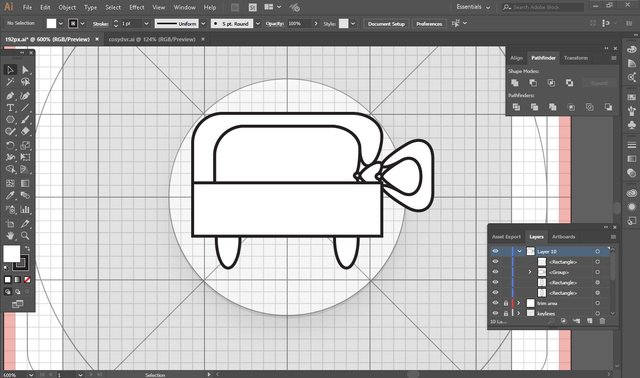Toggle visibility of keylines layer
This screenshot has width=640, height=378.
point(495,313)
